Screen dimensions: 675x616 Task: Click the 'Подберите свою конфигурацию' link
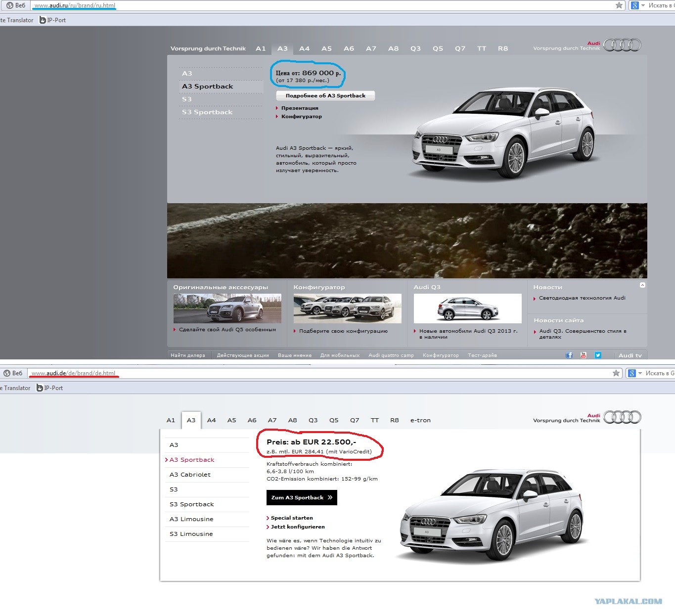[x=343, y=331]
